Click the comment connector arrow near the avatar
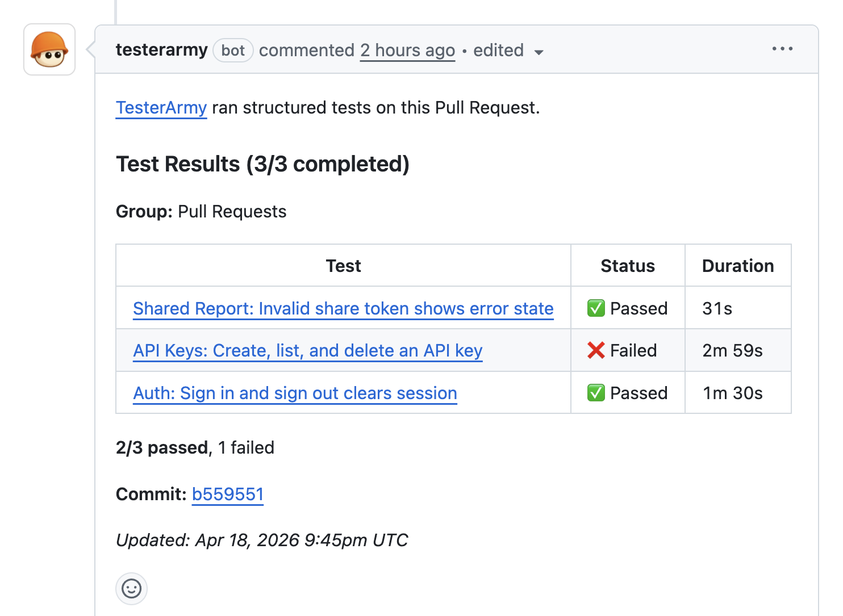The height and width of the screenshot is (616, 843). tap(90, 49)
